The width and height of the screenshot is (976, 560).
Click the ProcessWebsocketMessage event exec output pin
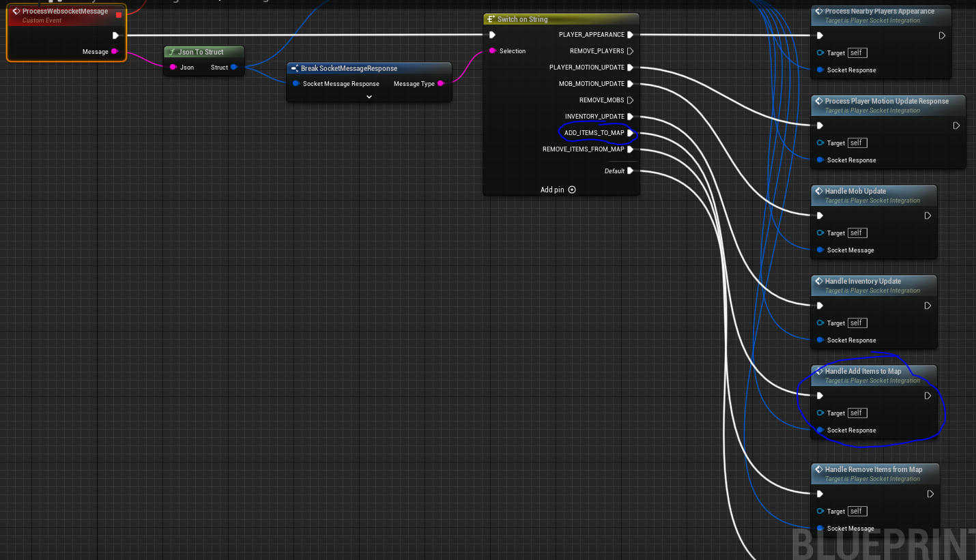[x=115, y=35]
